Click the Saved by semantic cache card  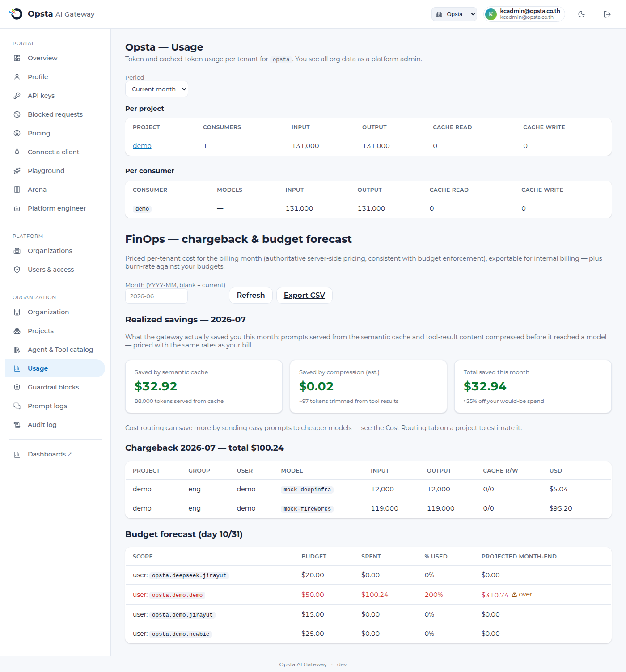[x=204, y=387]
